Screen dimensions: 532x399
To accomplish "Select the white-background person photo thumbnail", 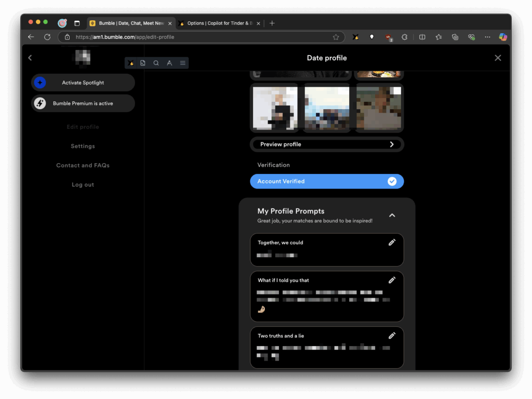I will (x=275, y=108).
